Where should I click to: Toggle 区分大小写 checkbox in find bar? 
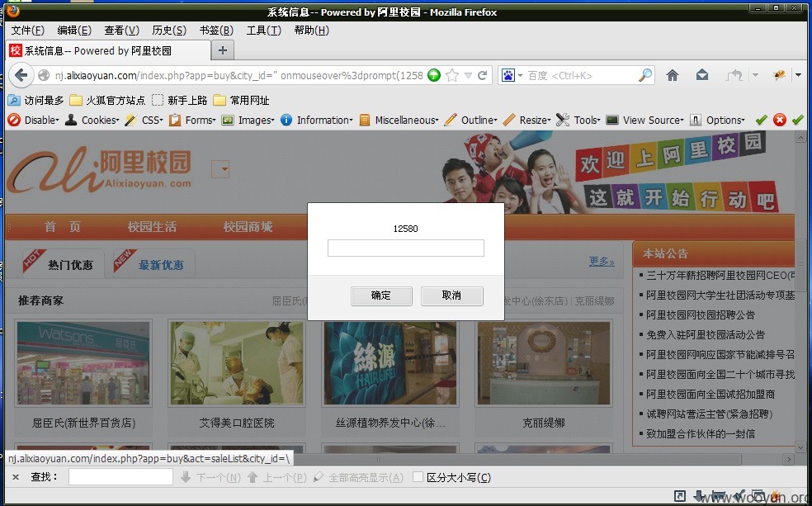418,477
